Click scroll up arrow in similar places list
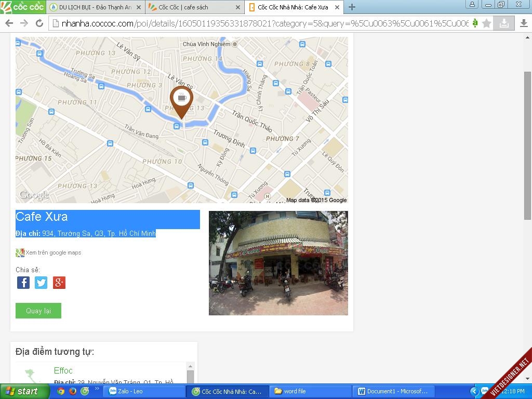This screenshot has width=532, height=399. point(190,366)
